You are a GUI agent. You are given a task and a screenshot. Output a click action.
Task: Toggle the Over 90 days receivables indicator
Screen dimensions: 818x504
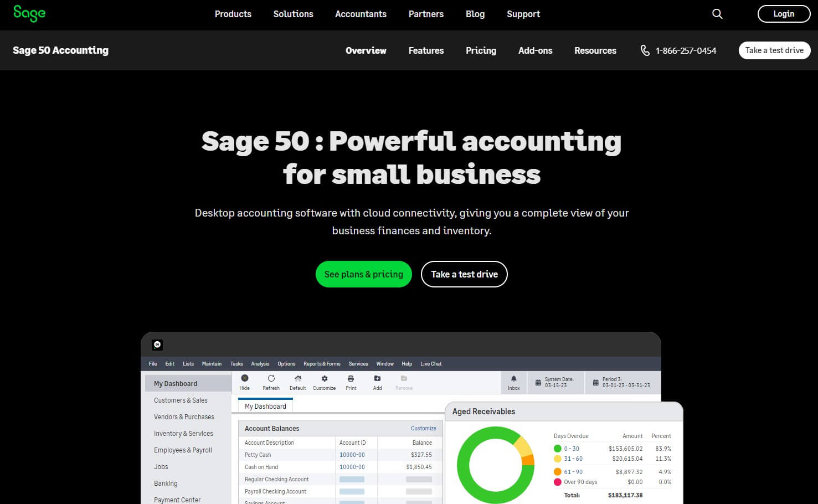click(x=558, y=482)
